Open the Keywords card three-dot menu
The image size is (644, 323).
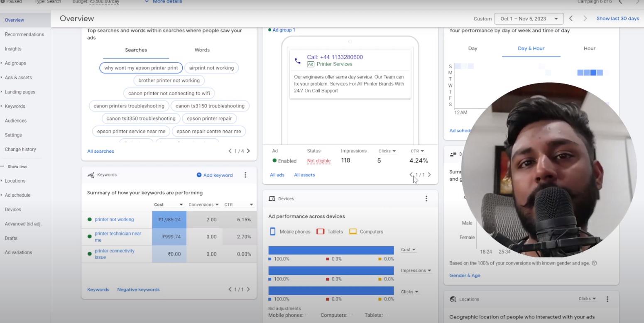[245, 175]
